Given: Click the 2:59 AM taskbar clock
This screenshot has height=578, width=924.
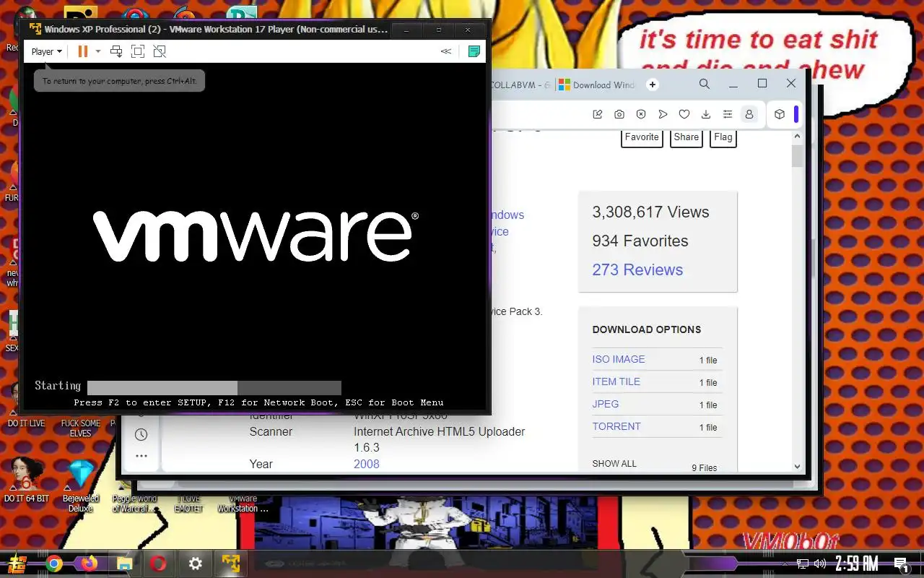Looking at the screenshot, I should click(857, 564).
